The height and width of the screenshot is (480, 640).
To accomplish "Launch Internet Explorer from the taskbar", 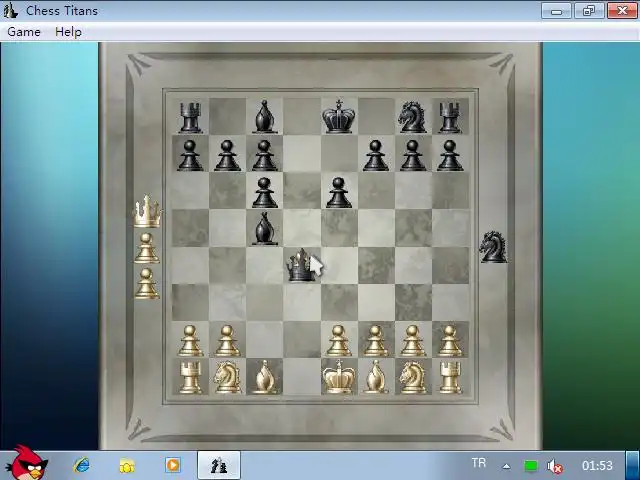I will [82, 465].
